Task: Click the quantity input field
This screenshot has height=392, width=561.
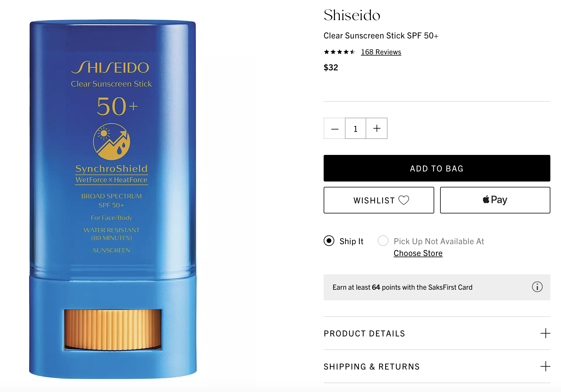Action: (x=356, y=129)
